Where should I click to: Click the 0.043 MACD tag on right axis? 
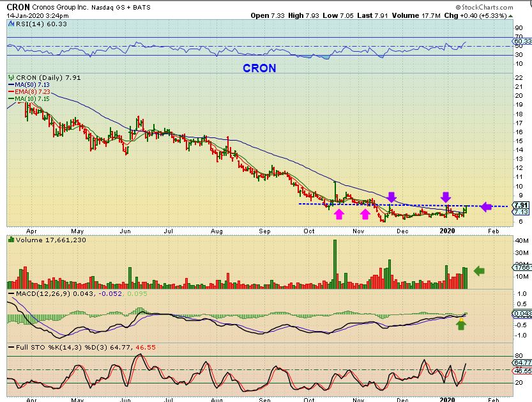(x=522, y=314)
